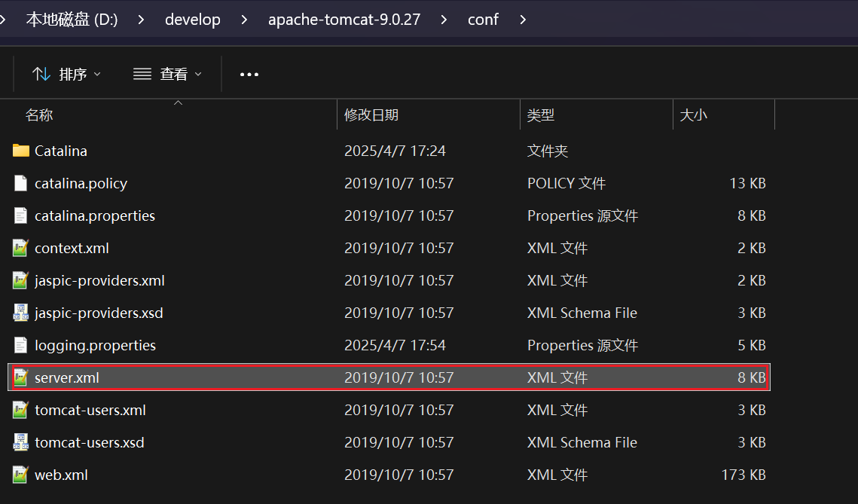This screenshot has width=858, height=504.
Task: Go to 本地磁盘 (D:) in the address bar
Action: [72, 19]
